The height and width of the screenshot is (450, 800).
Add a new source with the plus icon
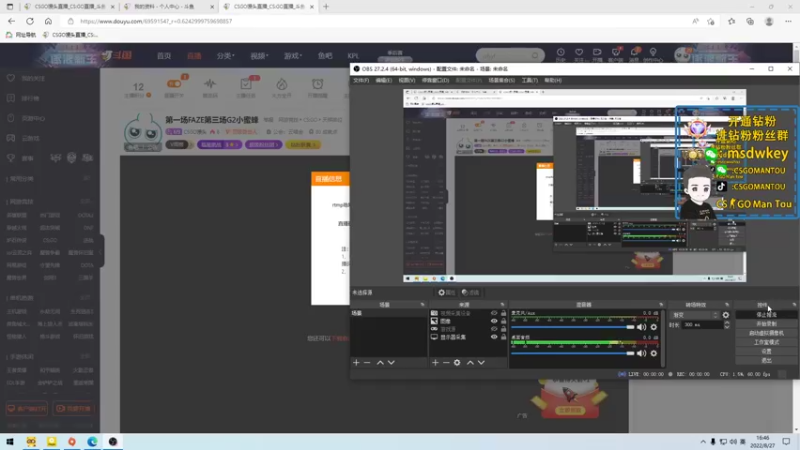tap(435, 362)
